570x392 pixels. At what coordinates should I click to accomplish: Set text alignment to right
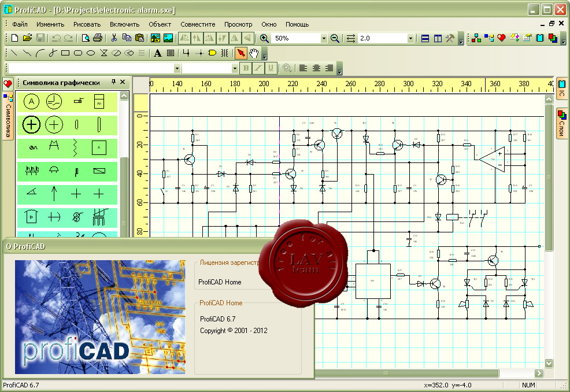[329, 68]
